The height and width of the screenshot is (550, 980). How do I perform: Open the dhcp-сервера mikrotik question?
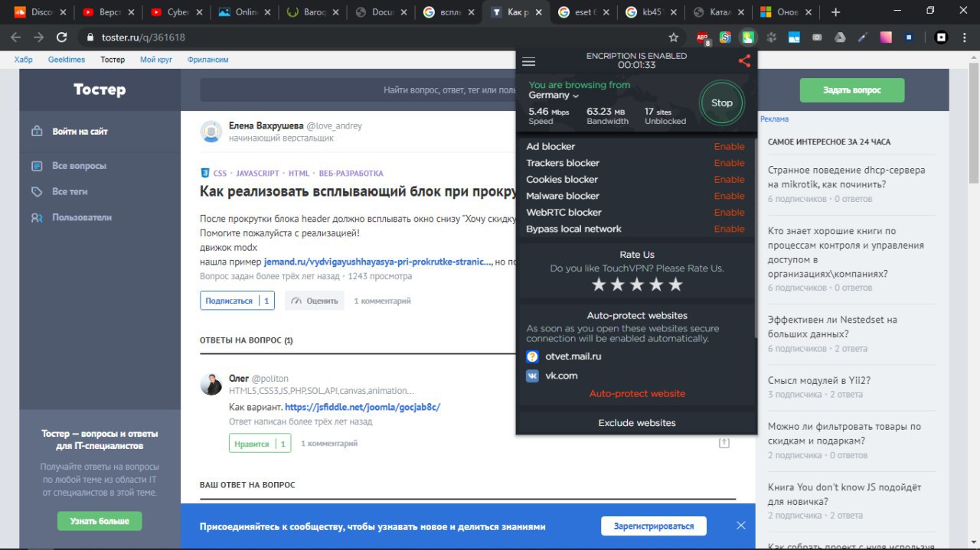tap(847, 177)
